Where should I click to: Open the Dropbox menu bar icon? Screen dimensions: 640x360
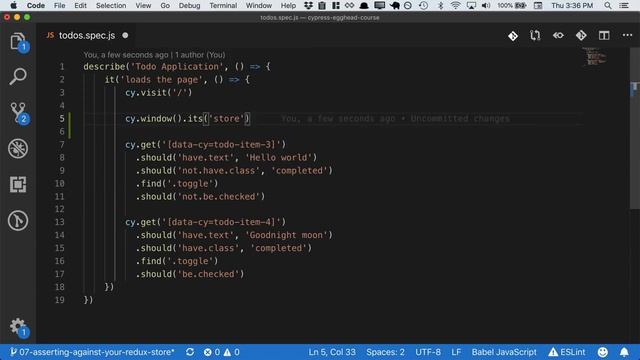[309, 6]
